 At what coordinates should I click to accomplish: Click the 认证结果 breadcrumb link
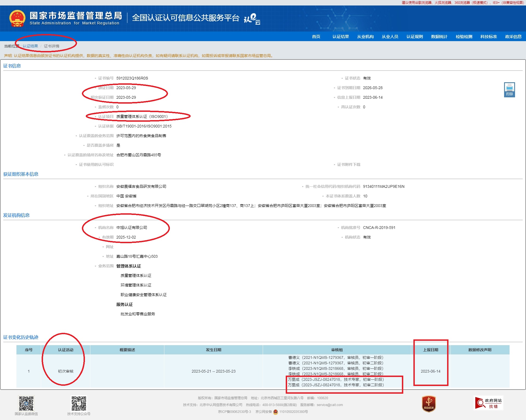pyautogui.click(x=30, y=46)
